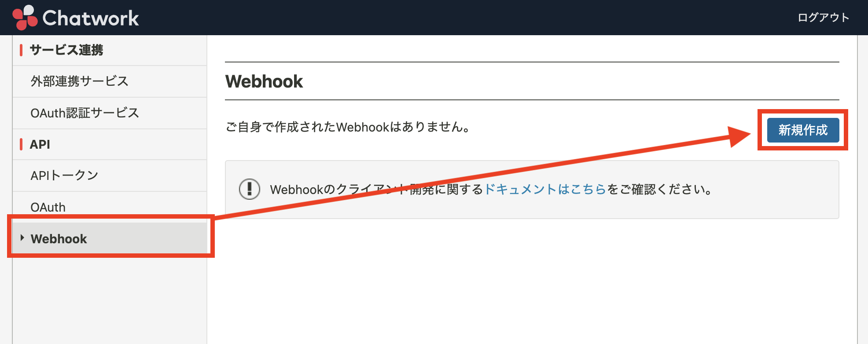Click the API section heading
The width and height of the screenshot is (868, 344).
coord(40,144)
